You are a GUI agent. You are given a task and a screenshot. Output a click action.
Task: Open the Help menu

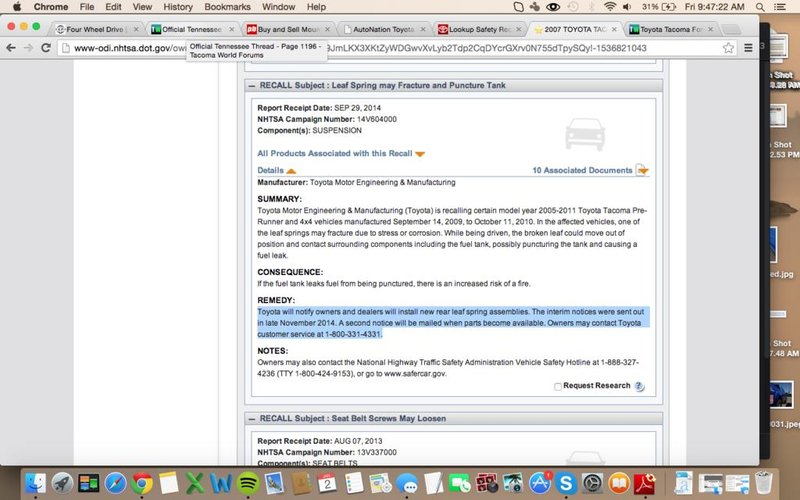coord(316,7)
